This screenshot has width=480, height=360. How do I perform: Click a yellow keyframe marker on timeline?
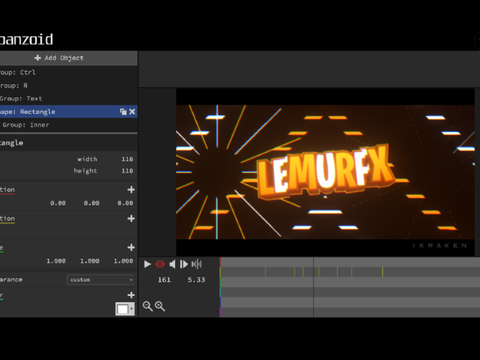click(266, 272)
